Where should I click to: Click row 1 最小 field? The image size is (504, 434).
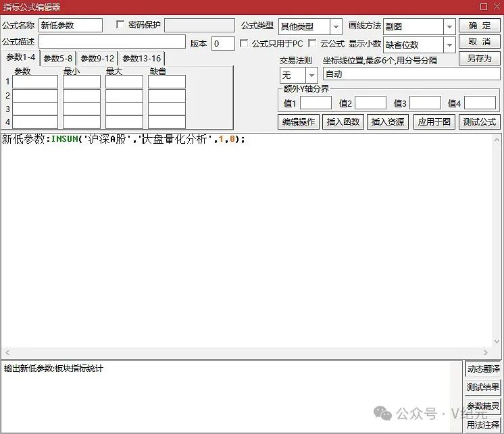(82, 82)
